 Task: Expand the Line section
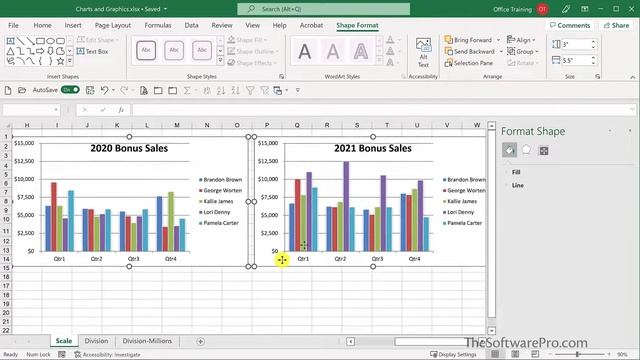click(518, 185)
